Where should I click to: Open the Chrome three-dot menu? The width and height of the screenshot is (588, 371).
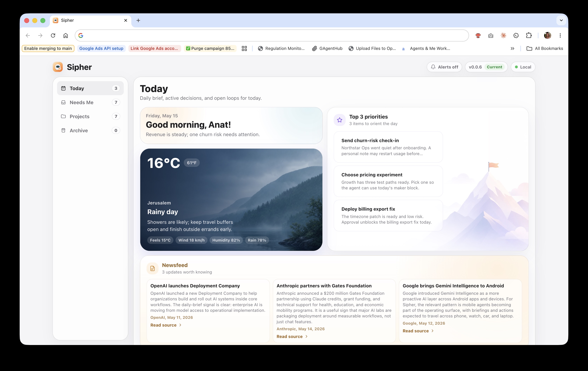point(560,35)
